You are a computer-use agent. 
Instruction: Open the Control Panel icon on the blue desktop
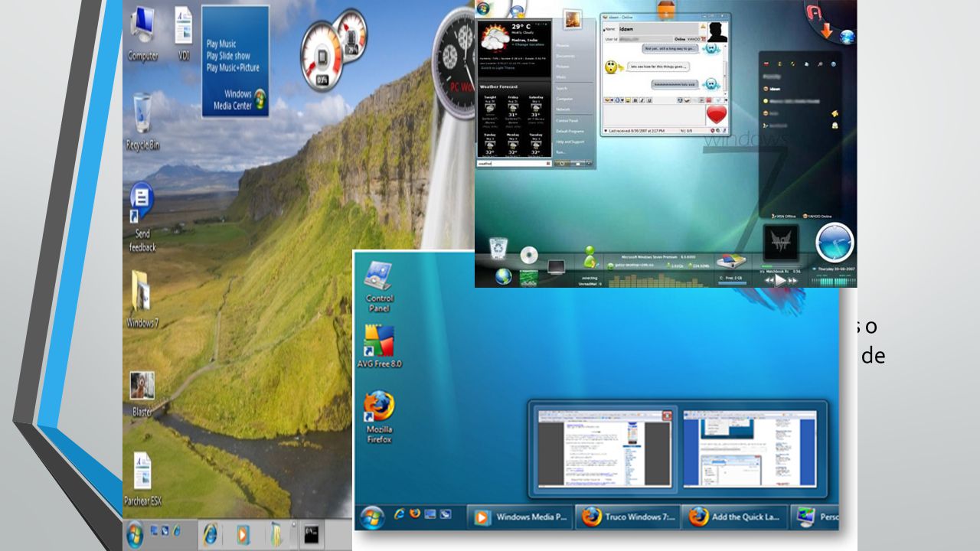379,286
